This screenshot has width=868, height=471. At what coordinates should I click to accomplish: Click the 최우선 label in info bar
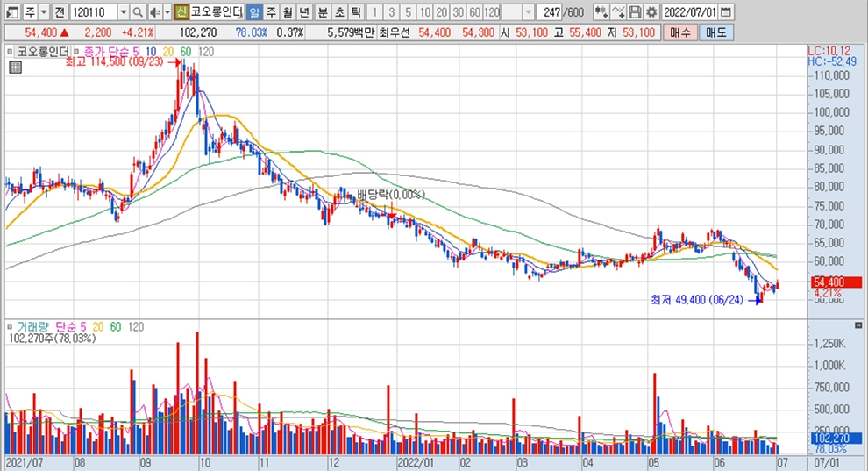[x=394, y=32]
